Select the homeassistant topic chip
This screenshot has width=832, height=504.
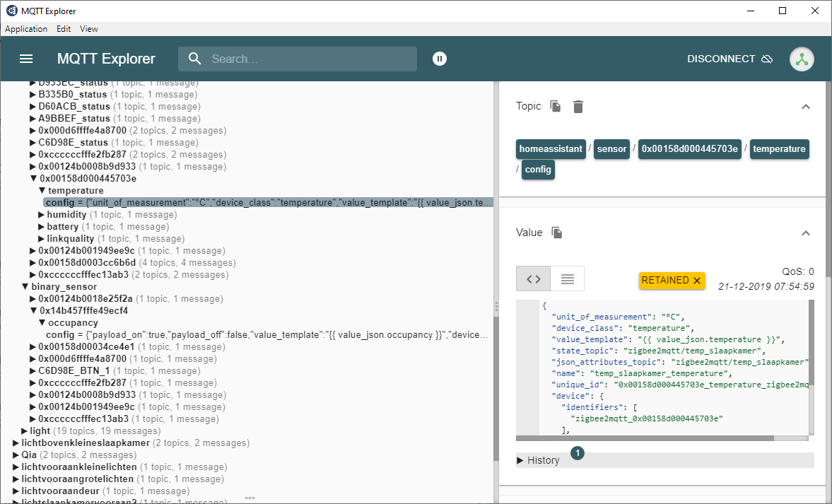[551, 149]
